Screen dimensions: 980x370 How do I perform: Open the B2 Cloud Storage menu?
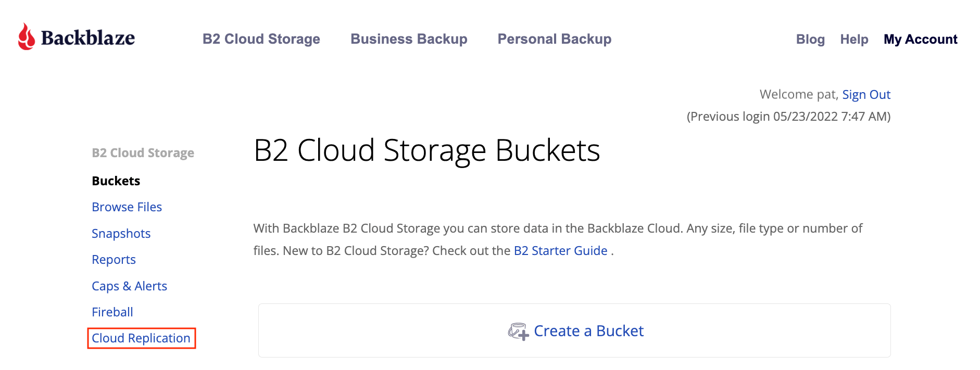pos(261,39)
